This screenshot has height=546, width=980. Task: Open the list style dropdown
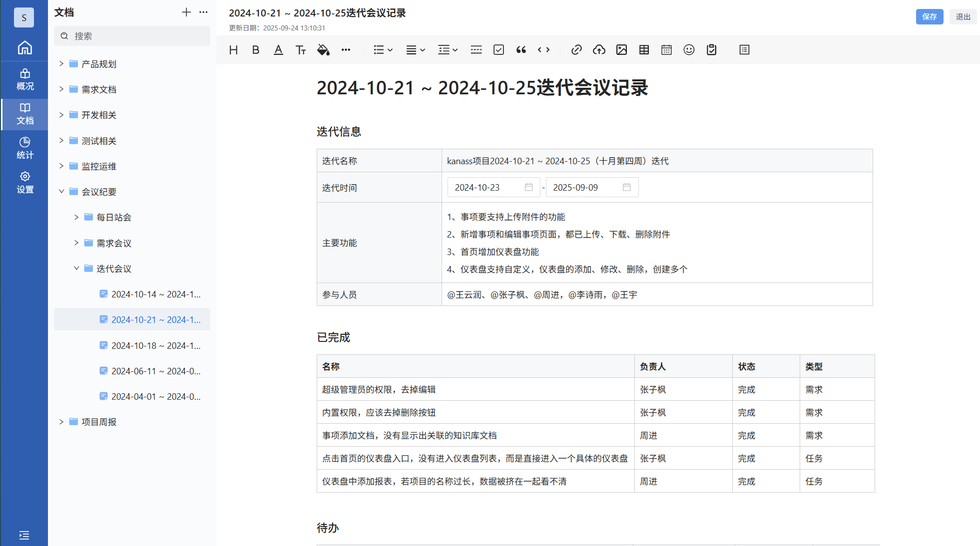coord(383,49)
